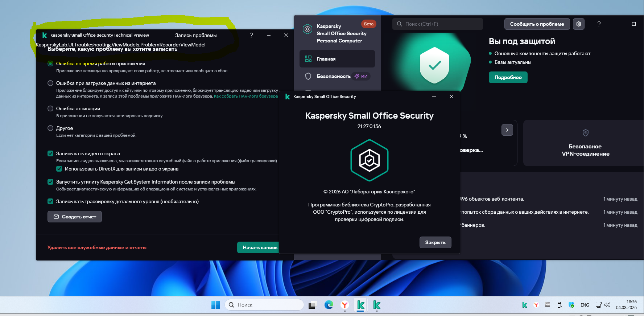Click the Kaspersky logo in the About dialog title bar
This screenshot has width=644, height=316.
coord(288,97)
